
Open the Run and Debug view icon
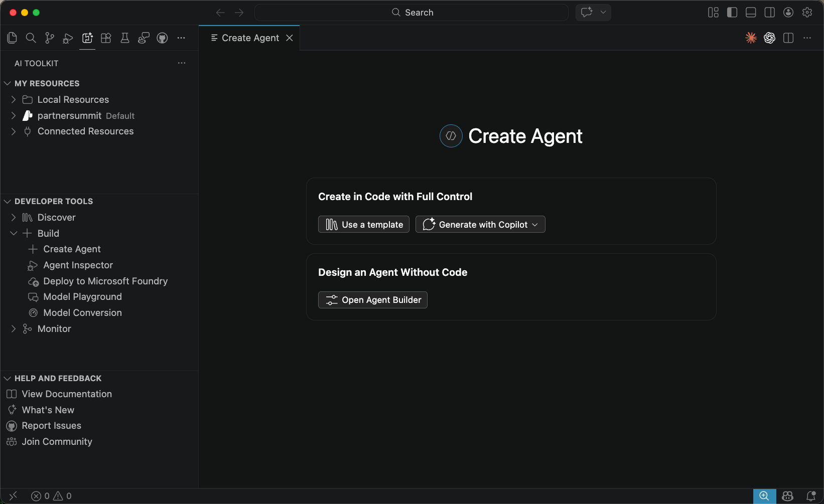(x=68, y=38)
